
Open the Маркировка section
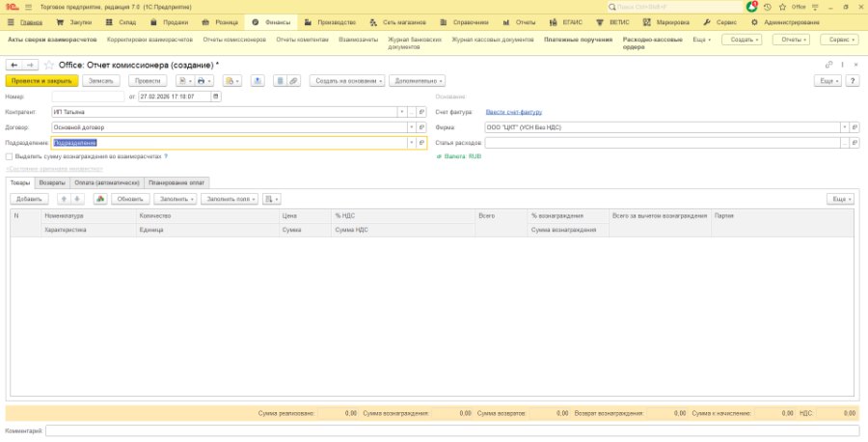(x=666, y=23)
